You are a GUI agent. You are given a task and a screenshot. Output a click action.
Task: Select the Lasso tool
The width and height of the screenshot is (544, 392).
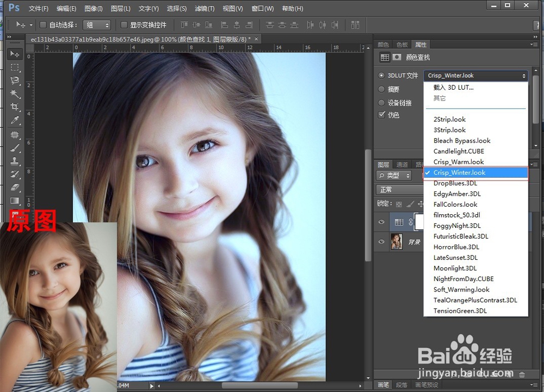coord(15,80)
